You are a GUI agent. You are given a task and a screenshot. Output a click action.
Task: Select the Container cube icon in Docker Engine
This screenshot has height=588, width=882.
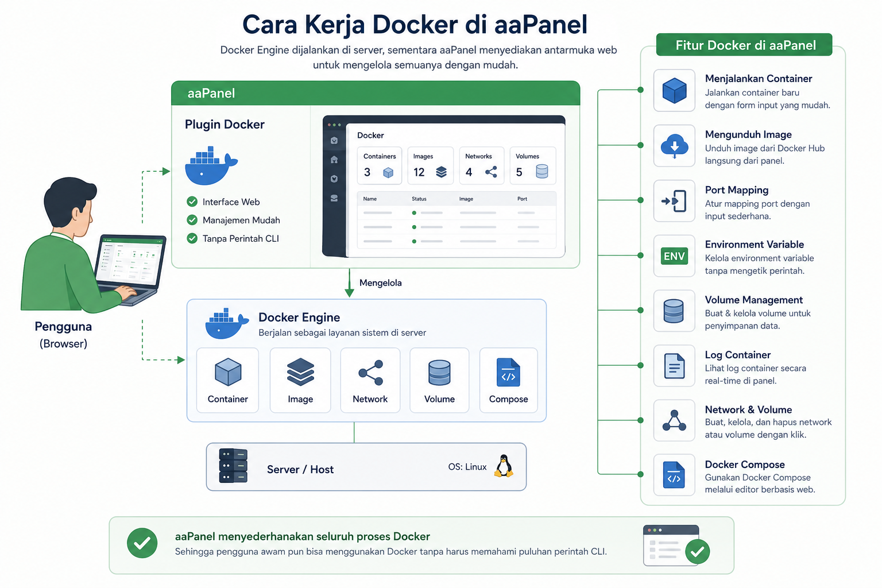point(228,372)
